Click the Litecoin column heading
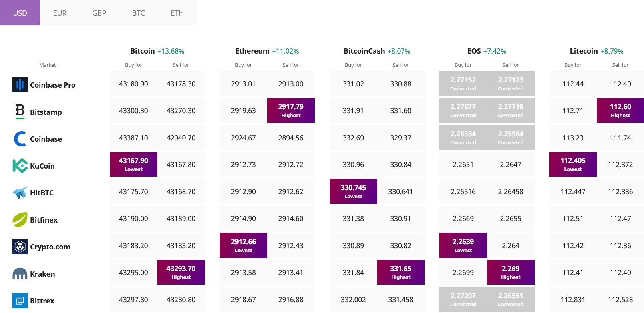This screenshot has width=644, height=313. pos(584,51)
